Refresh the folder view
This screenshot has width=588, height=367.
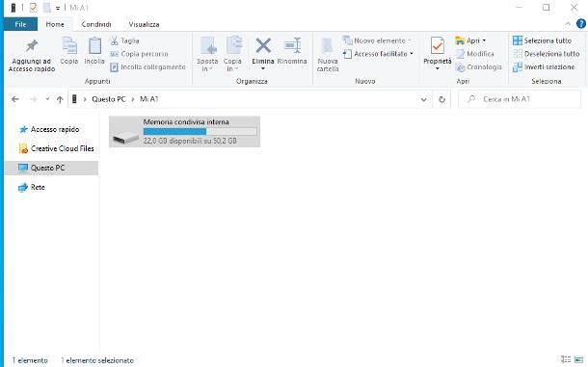tap(441, 99)
